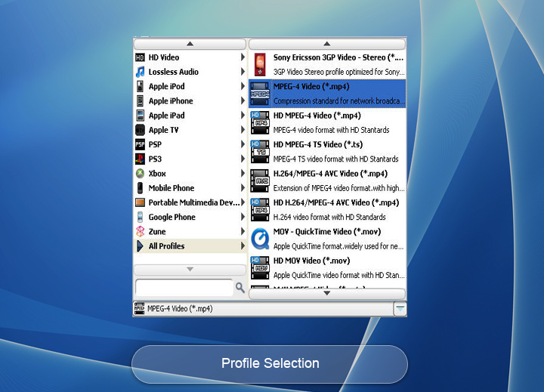This screenshot has width=544, height=392.
Task: Select the Google Phone category
Action: pos(190,218)
